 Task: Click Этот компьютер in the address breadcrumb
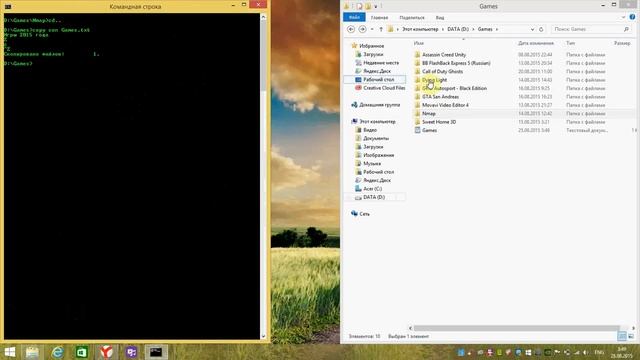point(420,29)
